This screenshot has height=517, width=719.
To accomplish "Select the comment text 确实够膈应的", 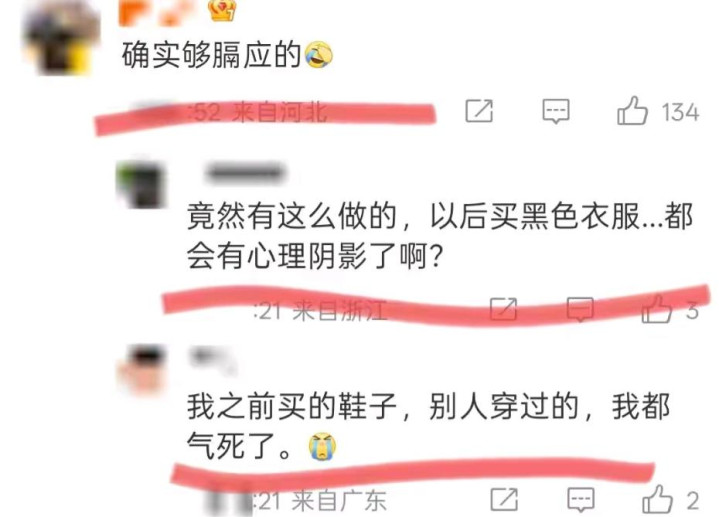I will [x=211, y=55].
